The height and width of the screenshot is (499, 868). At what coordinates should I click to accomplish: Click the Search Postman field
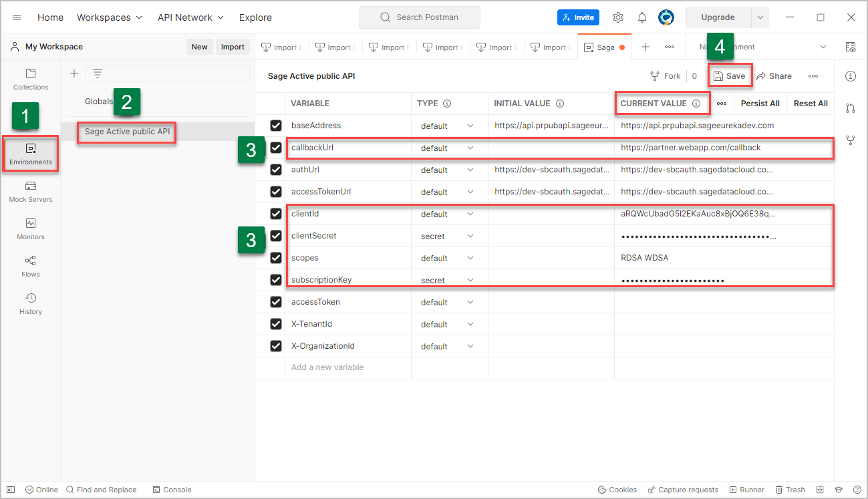point(419,17)
